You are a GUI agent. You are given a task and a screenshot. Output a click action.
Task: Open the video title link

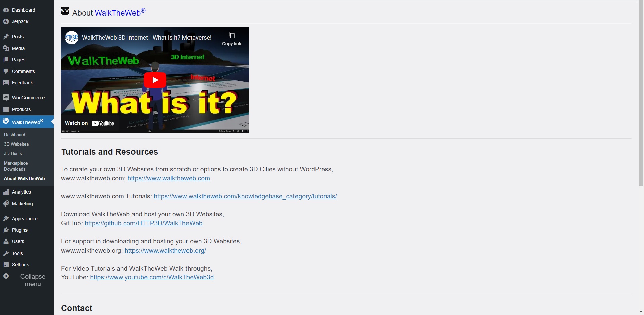pyautogui.click(x=147, y=38)
